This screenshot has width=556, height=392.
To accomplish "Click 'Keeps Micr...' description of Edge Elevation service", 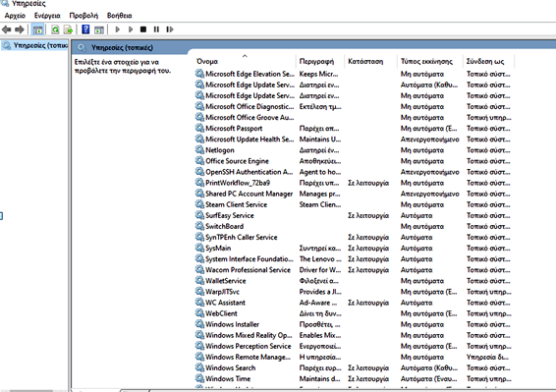I will tap(318, 74).
